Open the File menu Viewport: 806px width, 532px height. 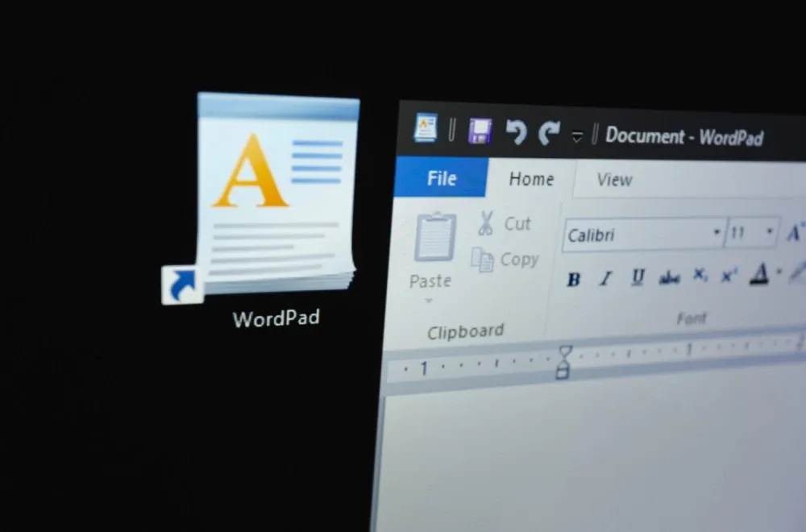click(x=441, y=178)
